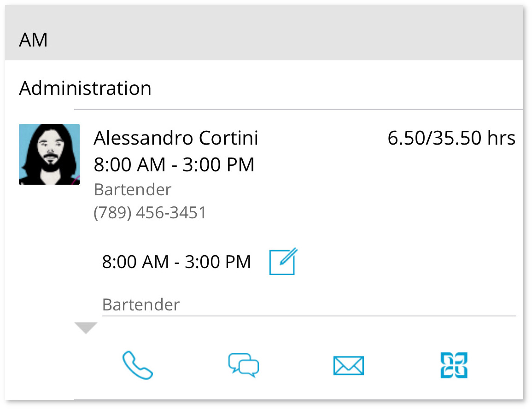
Task: Collapse details with the gray triangle arrow
Action: (86, 328)
